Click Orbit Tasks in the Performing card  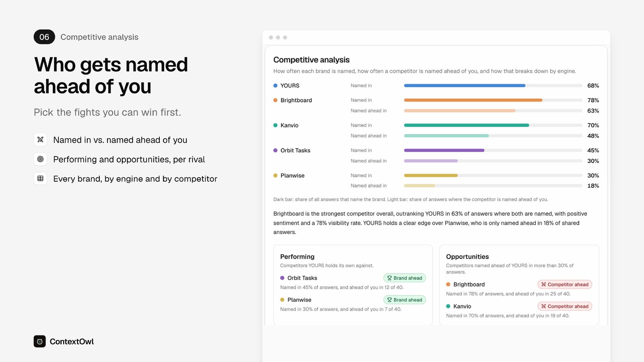pyautogui.click(x=302, y=278)
